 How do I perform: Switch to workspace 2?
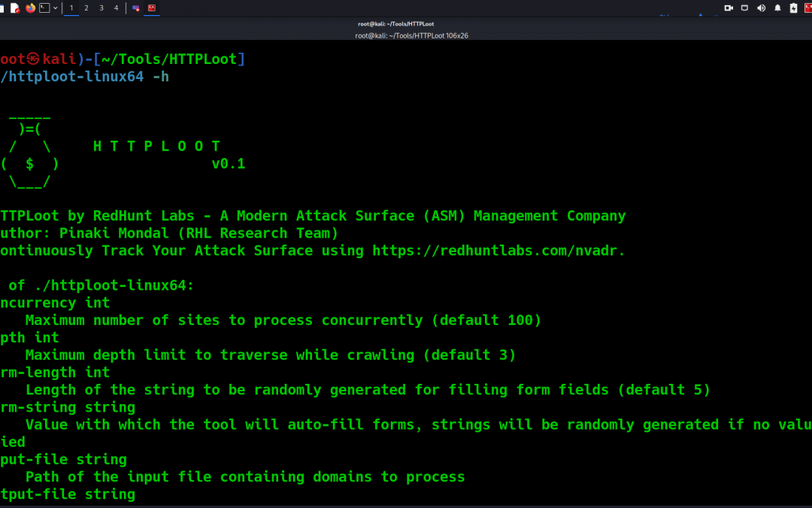[86, 8]
